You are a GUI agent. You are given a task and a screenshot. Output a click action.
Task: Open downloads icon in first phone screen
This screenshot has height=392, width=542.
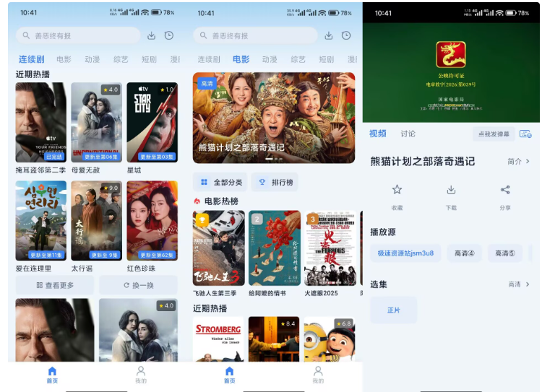click(152, 35)
